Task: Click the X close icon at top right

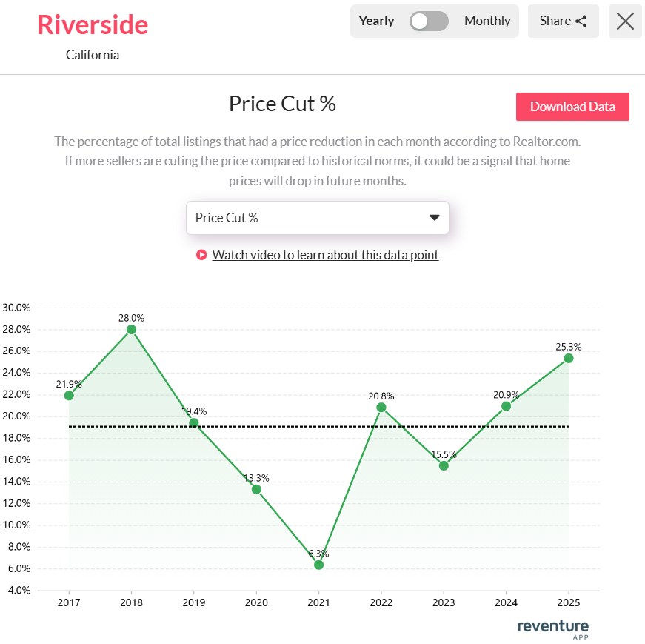Action: (625, 21)
